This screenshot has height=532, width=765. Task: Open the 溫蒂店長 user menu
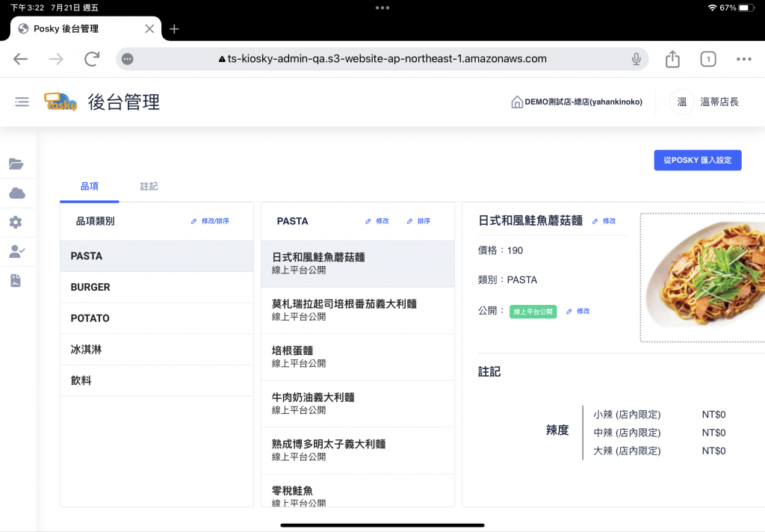coord(719,102)
